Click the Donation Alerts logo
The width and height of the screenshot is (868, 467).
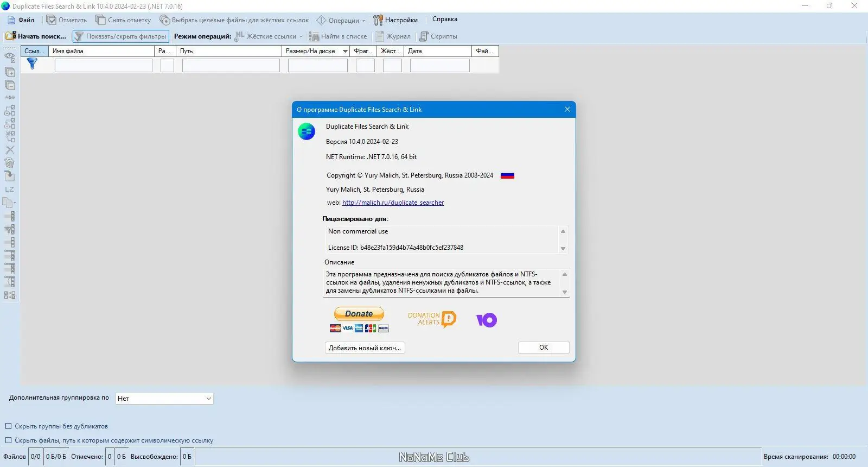point(432,319)
